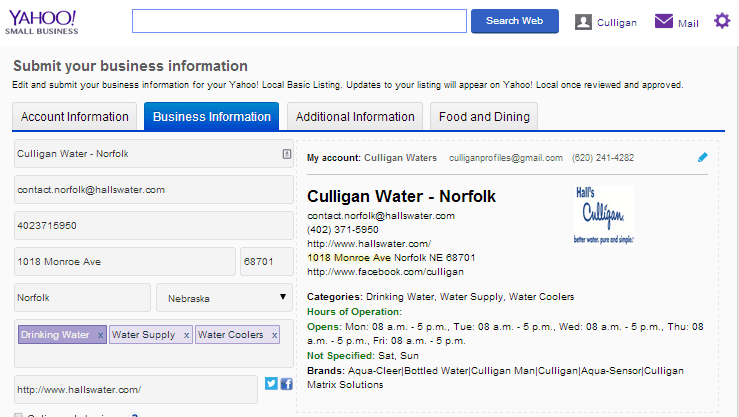Click the city field Norfolk
The width and height of the screenshot is (739, 417).
(82, 297)
